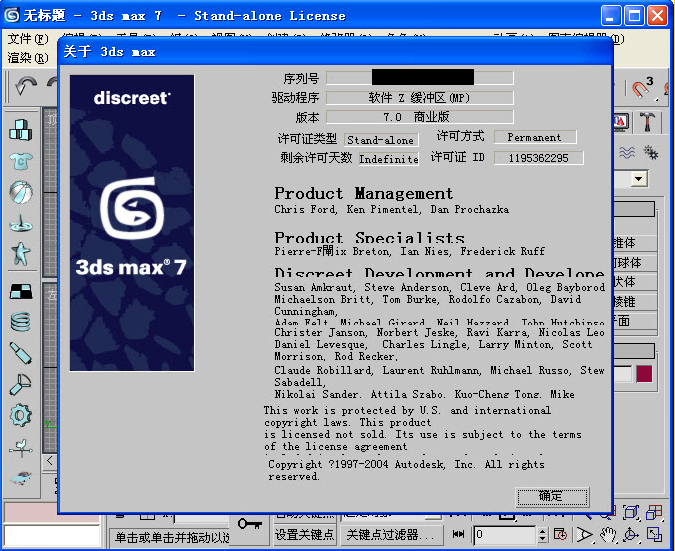Select Create Rigid Body Collection cubes icon
The width and height of the screenshot is (675, 551).
pos(21,130)
